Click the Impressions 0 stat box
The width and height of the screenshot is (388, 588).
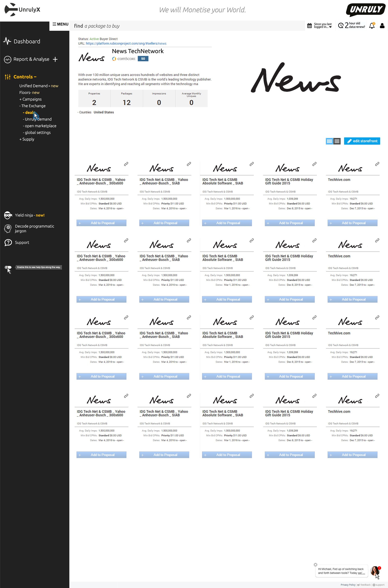[x=159, y=99]
